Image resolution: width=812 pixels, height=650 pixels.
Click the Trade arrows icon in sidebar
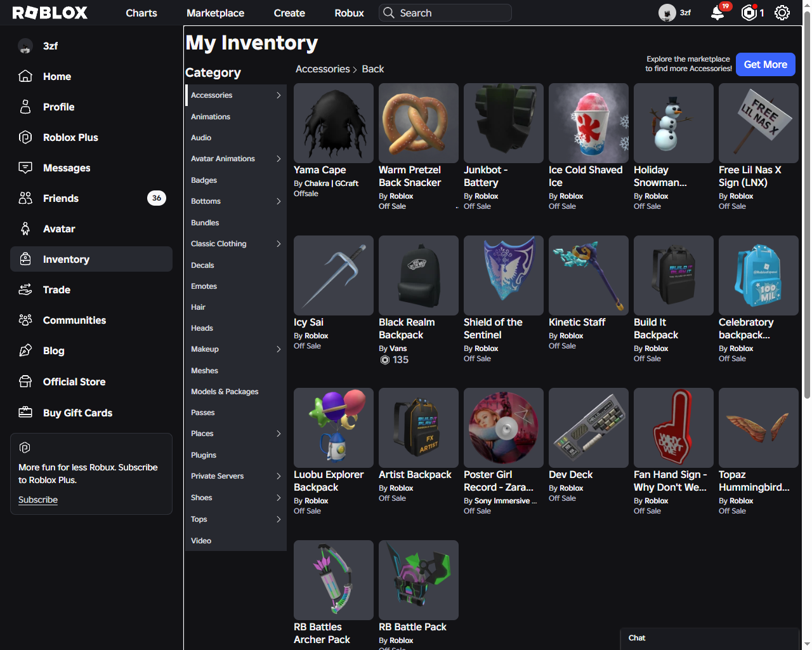pyautogui.click(x=25, y=289)
